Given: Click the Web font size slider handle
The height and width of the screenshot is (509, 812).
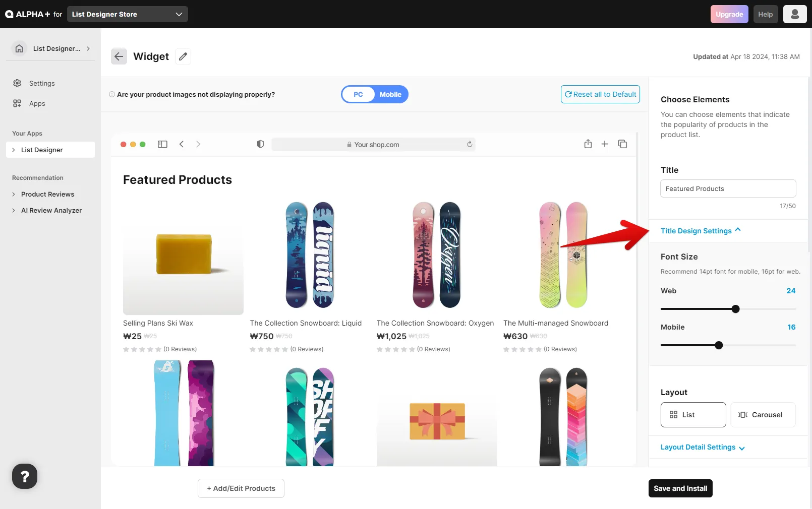Looking at the screenshot, I should (735, 309).
